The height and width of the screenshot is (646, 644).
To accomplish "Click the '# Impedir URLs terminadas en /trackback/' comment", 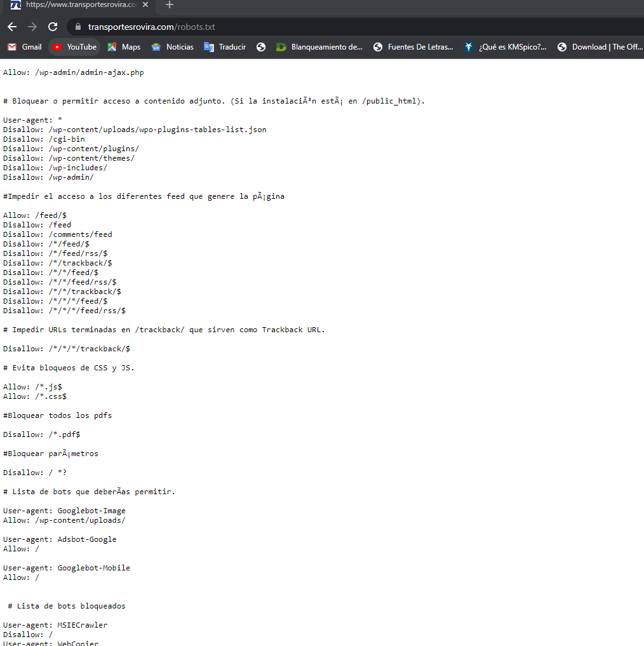I will click(164, 330).
